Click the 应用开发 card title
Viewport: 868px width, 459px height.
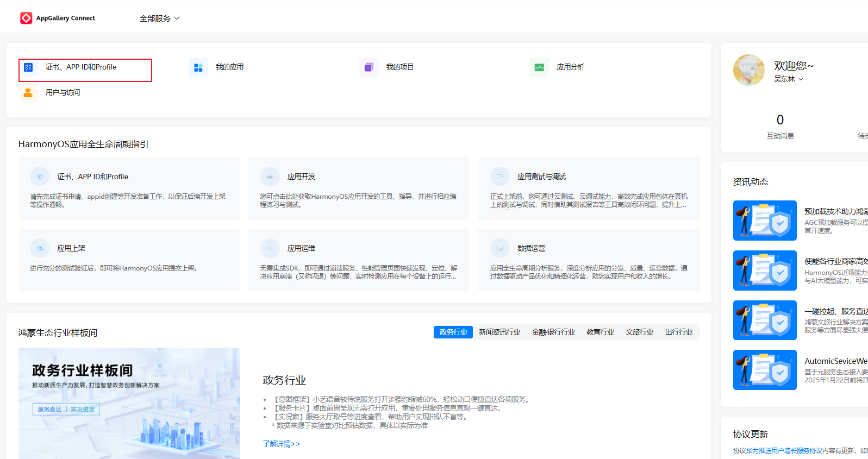click(x=301, y=177)
